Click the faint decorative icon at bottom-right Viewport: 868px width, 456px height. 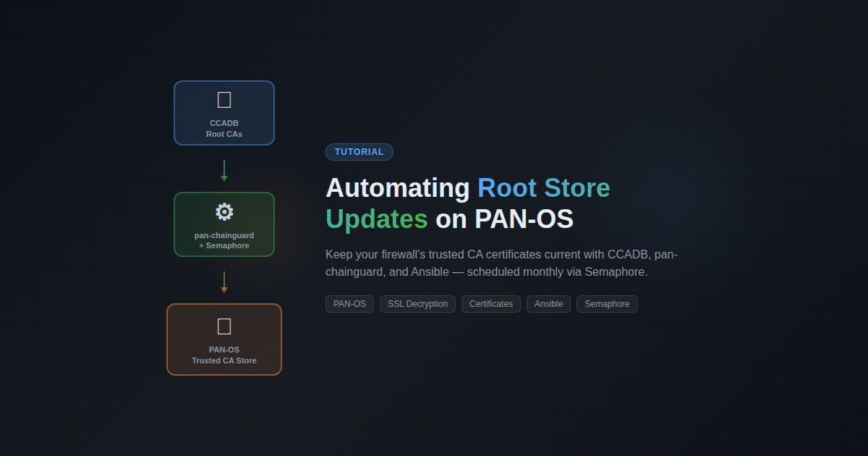759,400
